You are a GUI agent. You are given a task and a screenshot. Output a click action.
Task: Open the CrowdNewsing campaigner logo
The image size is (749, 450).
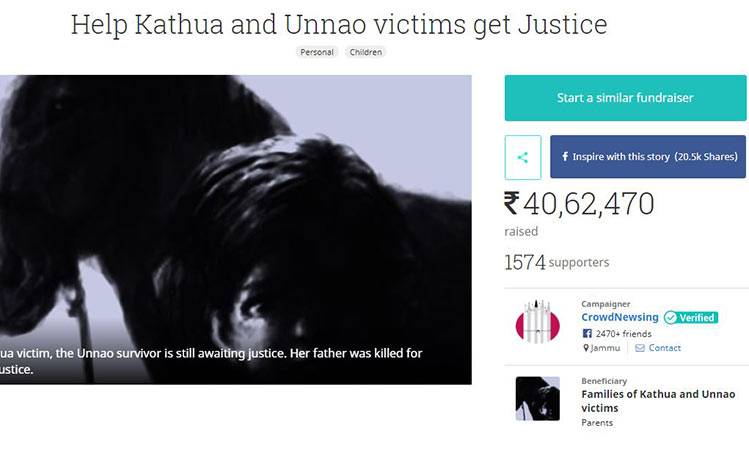[x=537, y=321]
